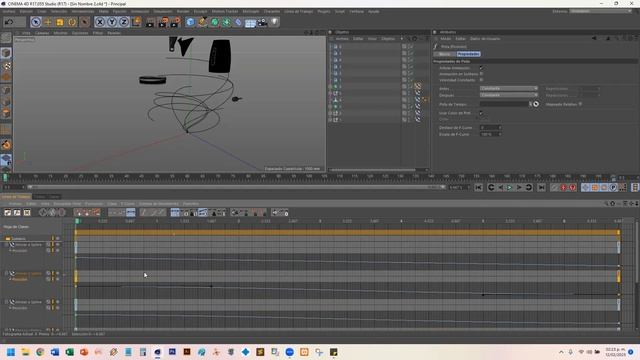
Task: Open Windows Start menu
Action: point(11,352)
